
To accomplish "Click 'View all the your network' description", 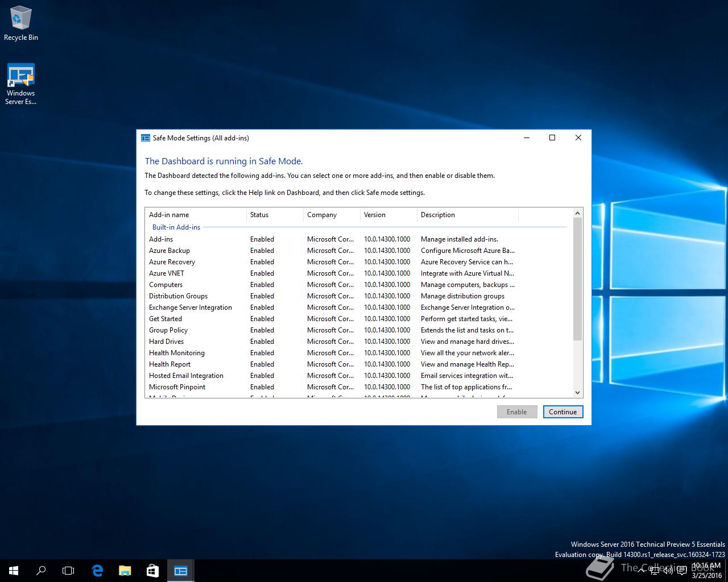I will 468,353.
